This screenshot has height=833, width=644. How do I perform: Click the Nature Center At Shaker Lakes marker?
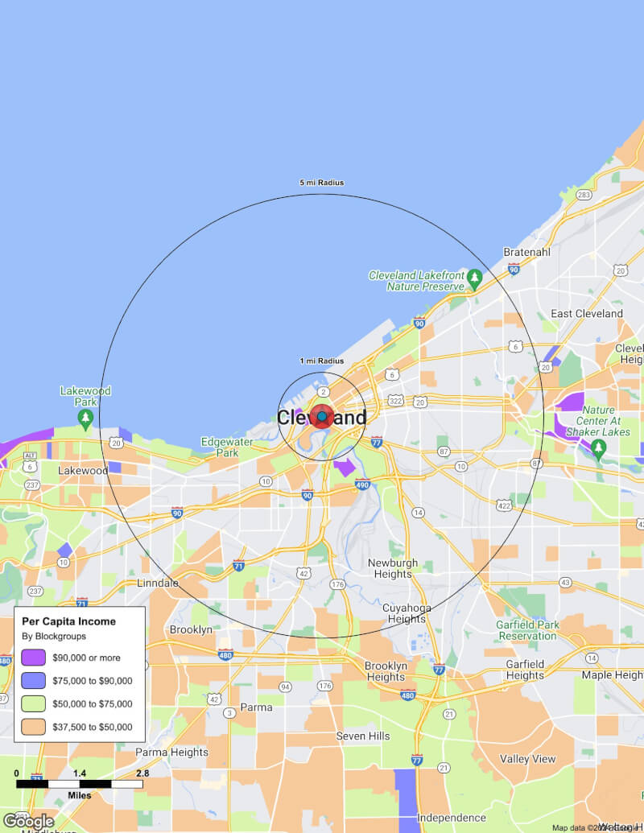pos(597,448)
